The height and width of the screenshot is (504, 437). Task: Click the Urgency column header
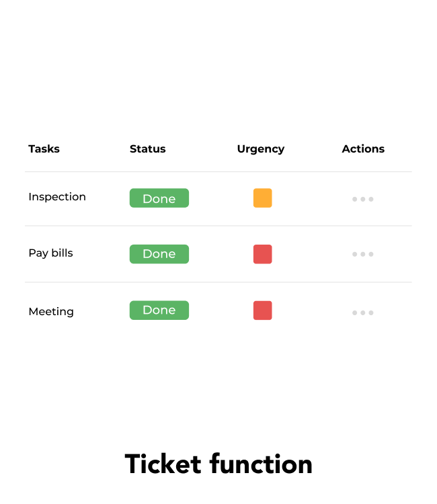tap(261, 149)
